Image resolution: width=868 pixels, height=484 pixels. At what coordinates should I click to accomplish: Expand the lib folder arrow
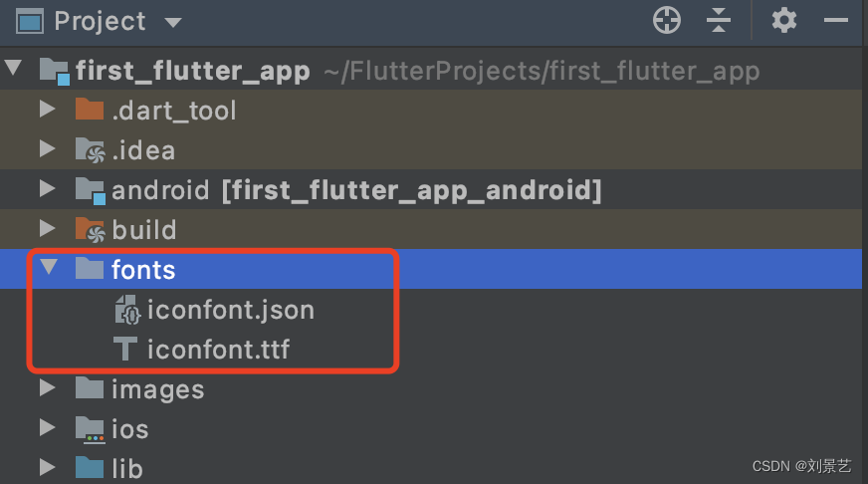[48, 468]
